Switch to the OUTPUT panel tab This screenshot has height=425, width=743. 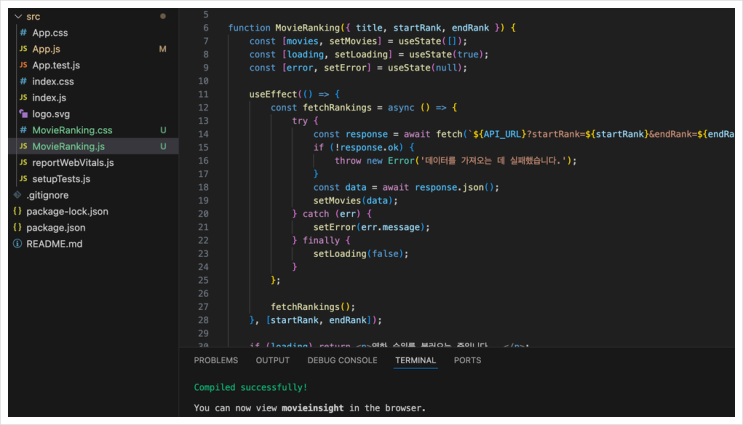tap(272, 360)
